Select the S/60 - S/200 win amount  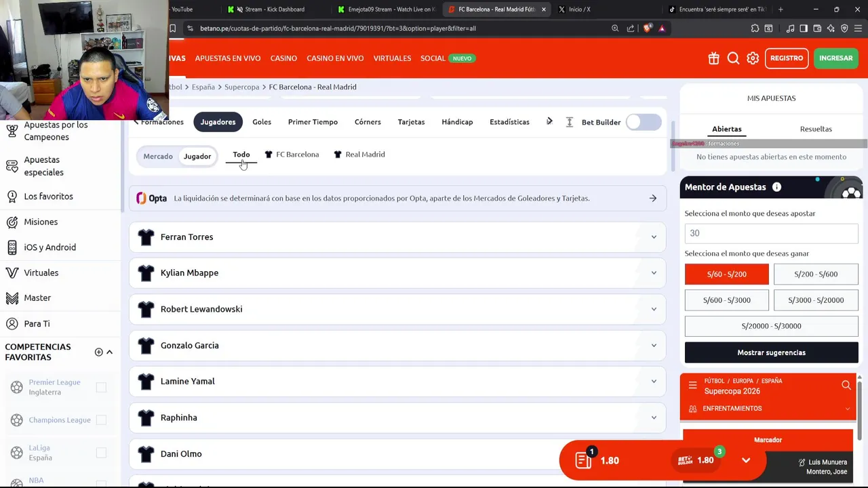point(726,274)
